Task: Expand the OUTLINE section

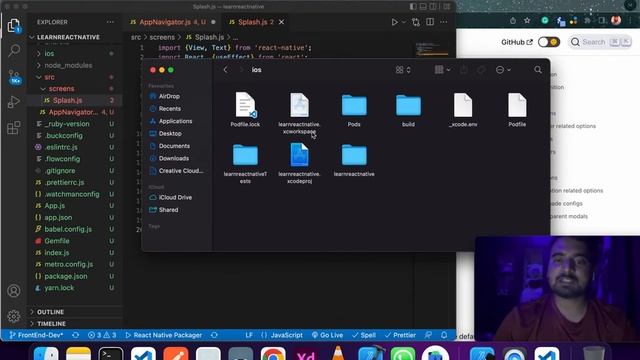Action: (x=75, y=312)
